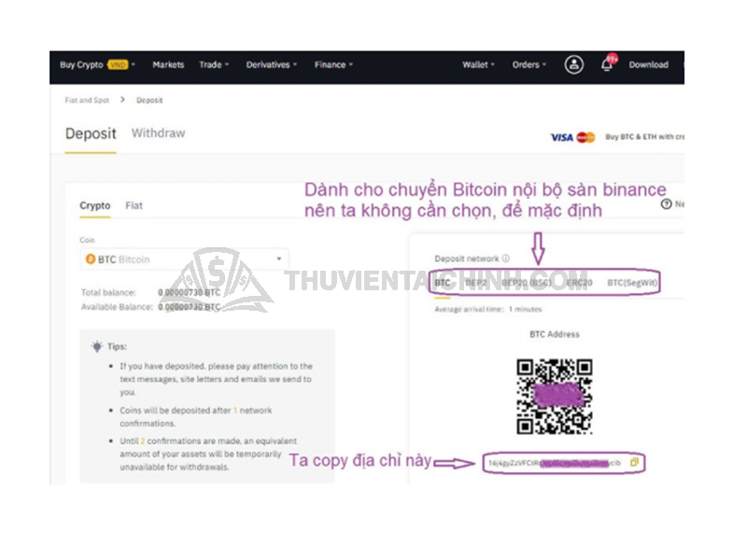Select the BTC deposit network
Image resolution: width=747 pixels, height=560 pixels.
click(442, 283)
